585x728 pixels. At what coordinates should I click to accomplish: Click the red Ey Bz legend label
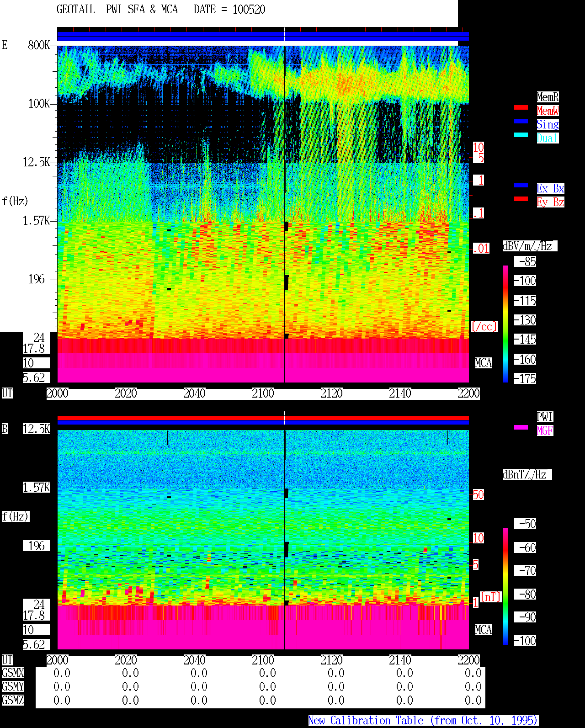pyautogui.click(x=550, y=202)
